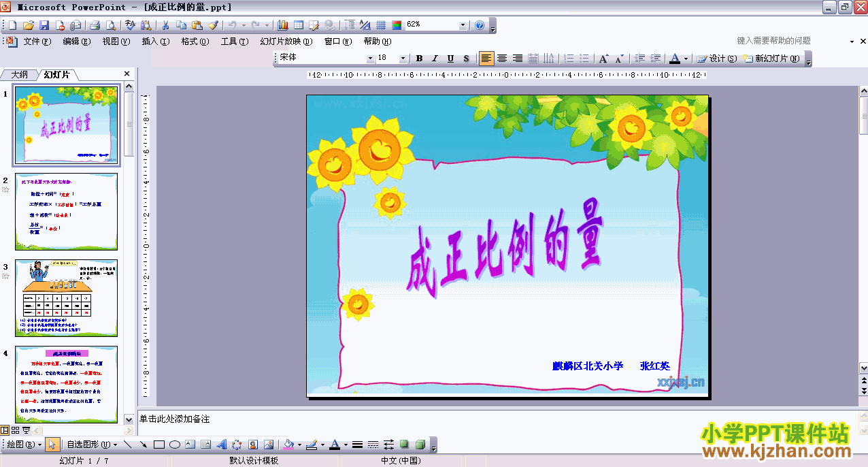Expand the 绘图 drawing menu
This screenshot has width=868, height=467.
25,445
